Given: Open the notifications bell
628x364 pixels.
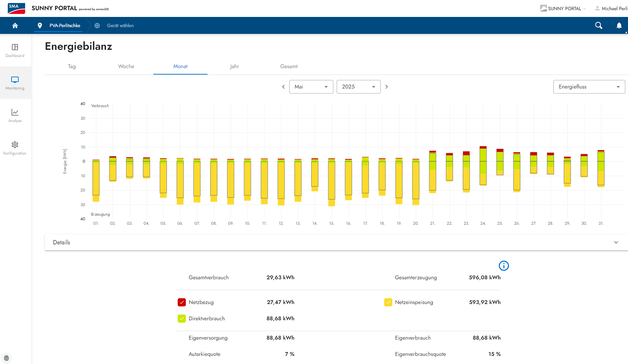Looking at the screenshot, I should pos(619,25).
